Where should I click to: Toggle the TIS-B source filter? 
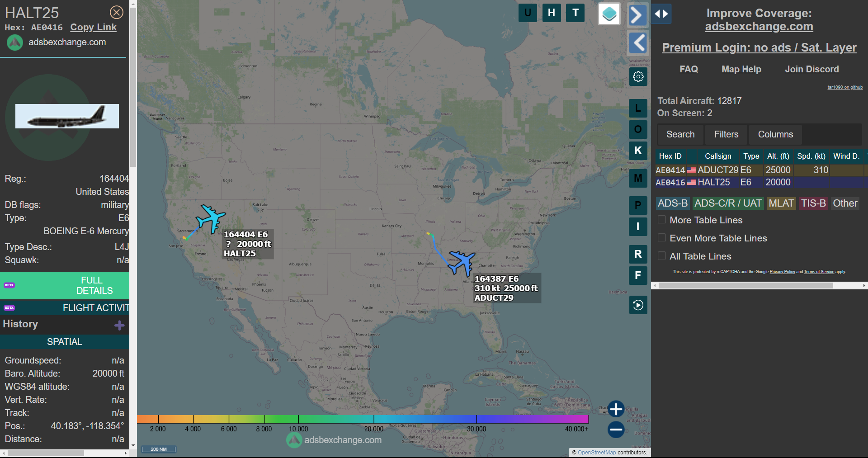tap(813, 203)
